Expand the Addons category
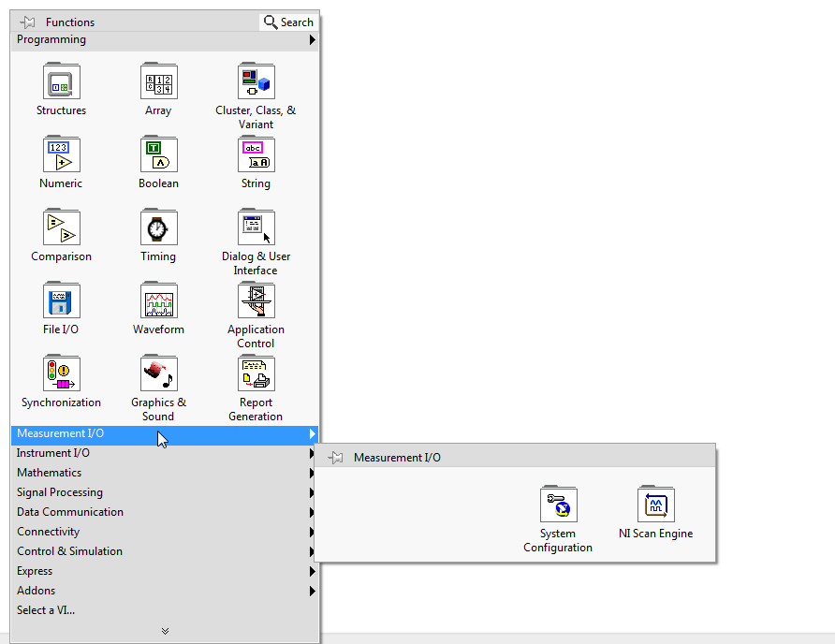 pos(165,592)
